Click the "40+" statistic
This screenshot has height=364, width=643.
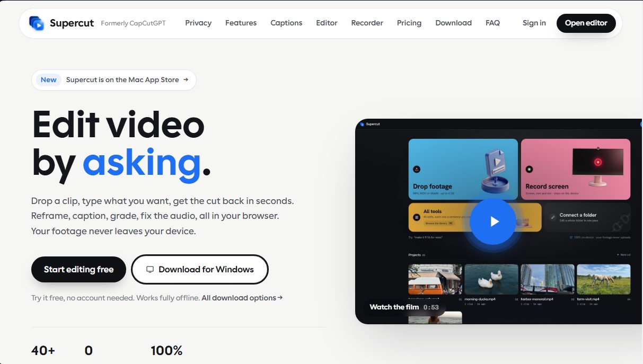point(43,351)
